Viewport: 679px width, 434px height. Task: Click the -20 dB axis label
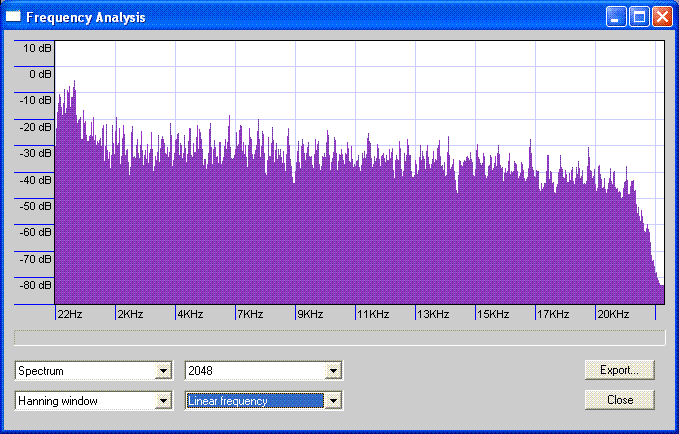coord(36,127)
